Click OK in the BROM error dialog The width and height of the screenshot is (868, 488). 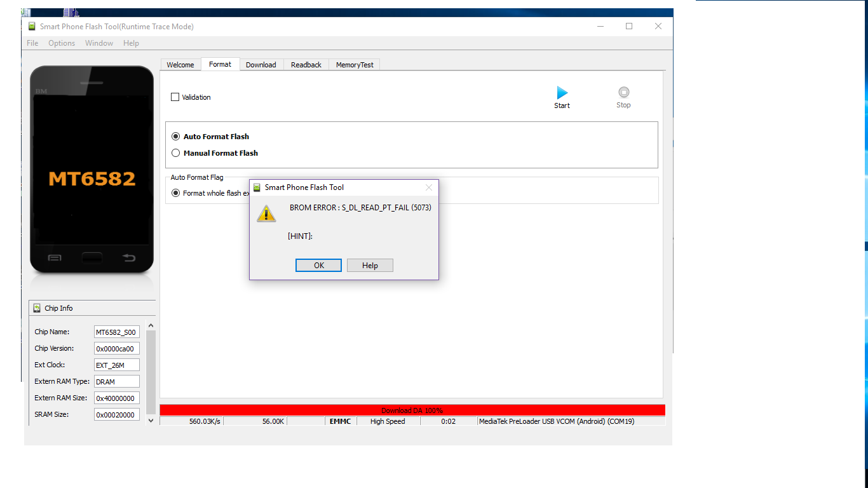(x=319, y=266)
